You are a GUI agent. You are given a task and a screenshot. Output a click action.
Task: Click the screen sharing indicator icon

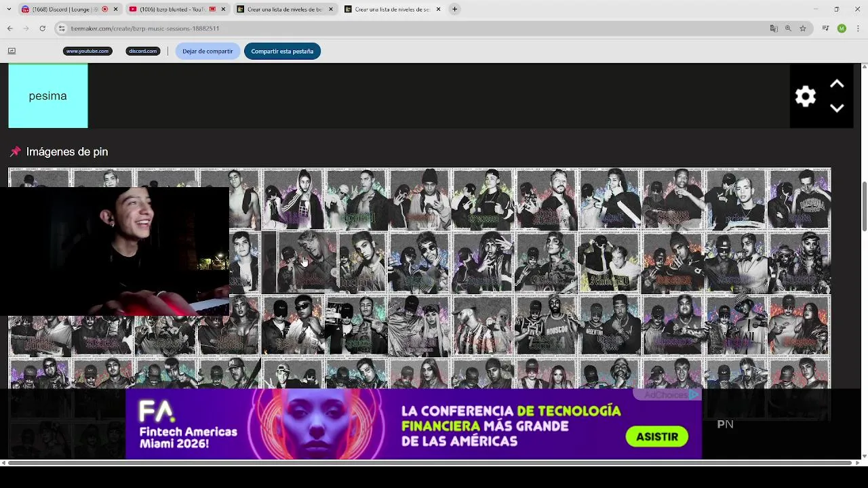12,51
